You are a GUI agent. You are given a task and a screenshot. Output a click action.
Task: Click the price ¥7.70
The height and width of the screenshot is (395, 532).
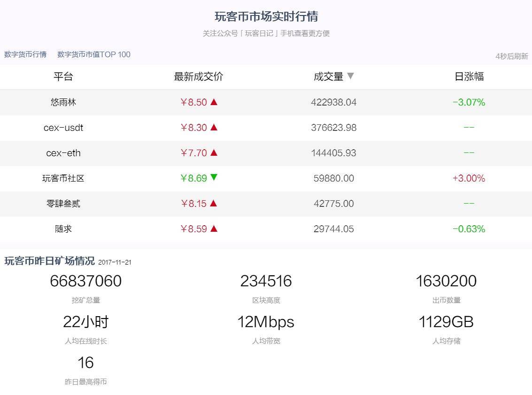click(194, 153)
